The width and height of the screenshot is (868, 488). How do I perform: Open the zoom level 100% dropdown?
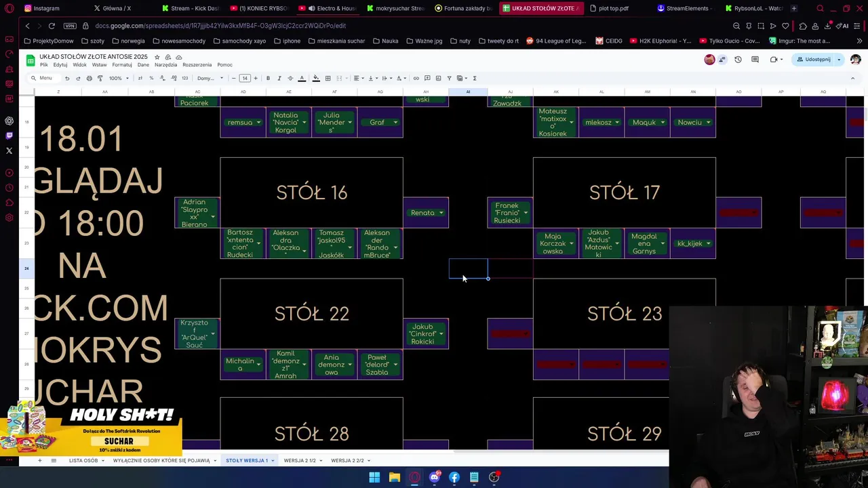point(119,78)
